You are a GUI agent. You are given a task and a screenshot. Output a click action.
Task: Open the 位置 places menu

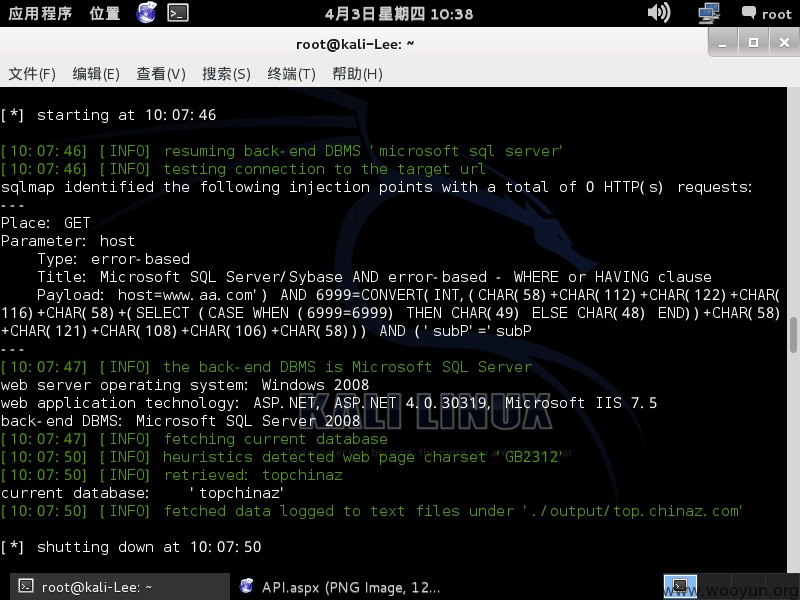[x=105, y=13]
